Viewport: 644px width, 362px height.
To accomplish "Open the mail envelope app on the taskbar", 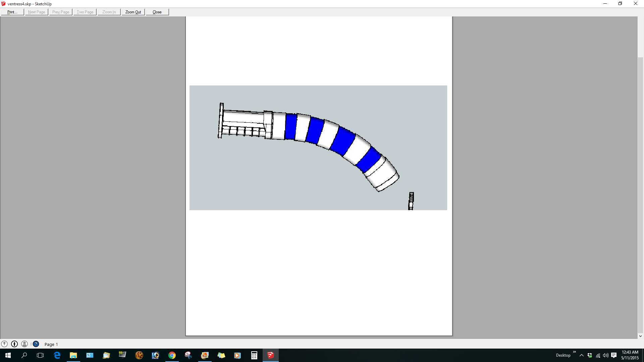I will point(106,355).
